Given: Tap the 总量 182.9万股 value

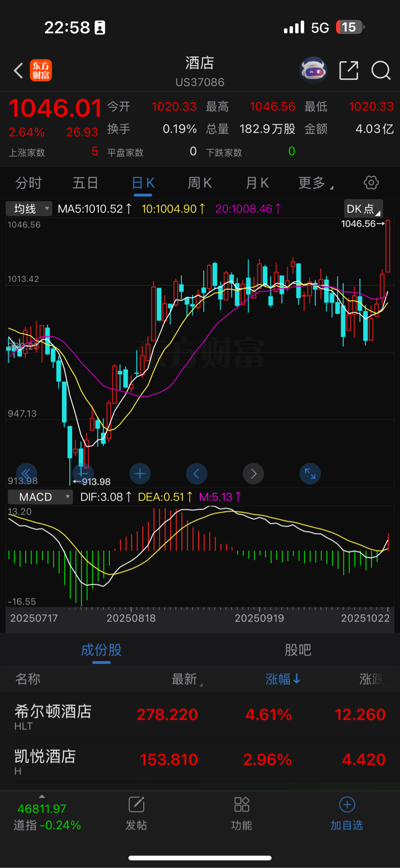Looking at the screenshot, I should (267, 129).
